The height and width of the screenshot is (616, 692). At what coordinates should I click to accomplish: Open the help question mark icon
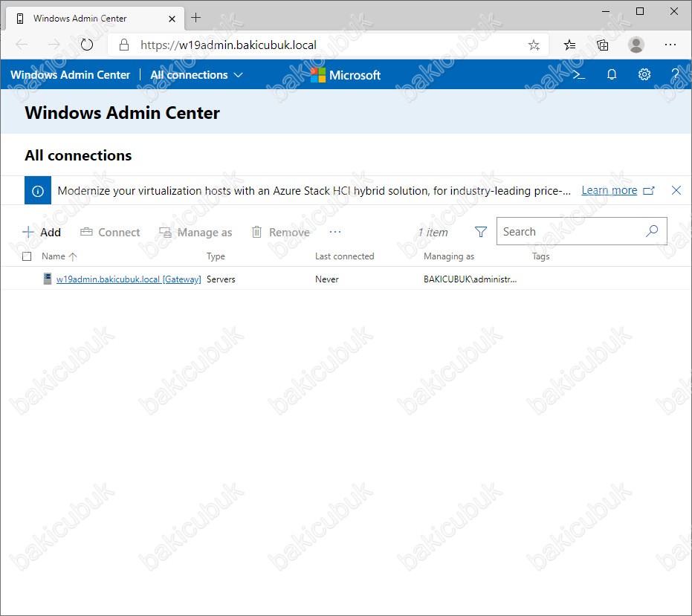[675, 74]
